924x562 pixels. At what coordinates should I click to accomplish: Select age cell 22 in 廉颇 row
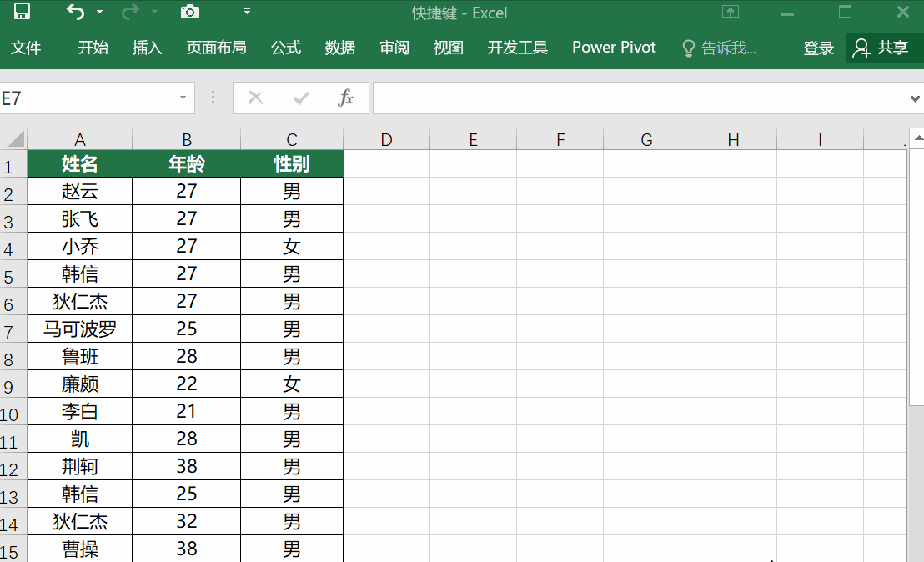coord(186,384)
